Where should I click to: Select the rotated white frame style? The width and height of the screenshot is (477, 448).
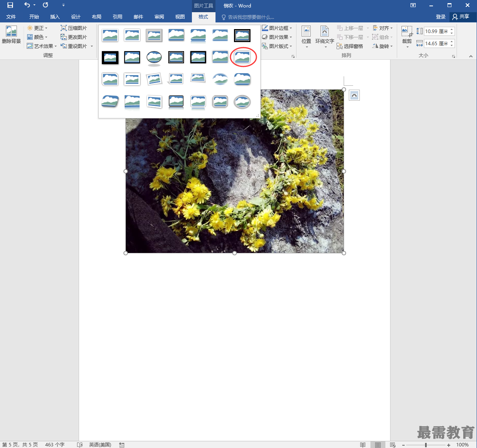click(x=154, y=79)
